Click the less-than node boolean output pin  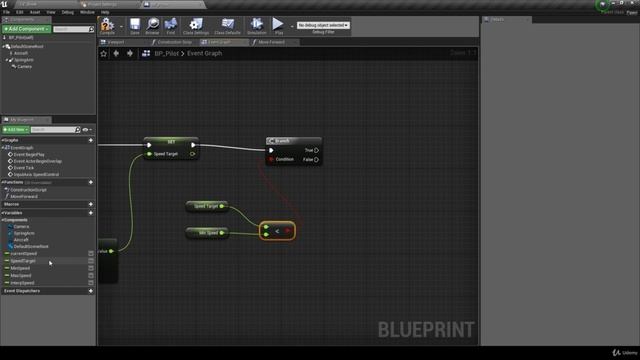click(288, 231)
